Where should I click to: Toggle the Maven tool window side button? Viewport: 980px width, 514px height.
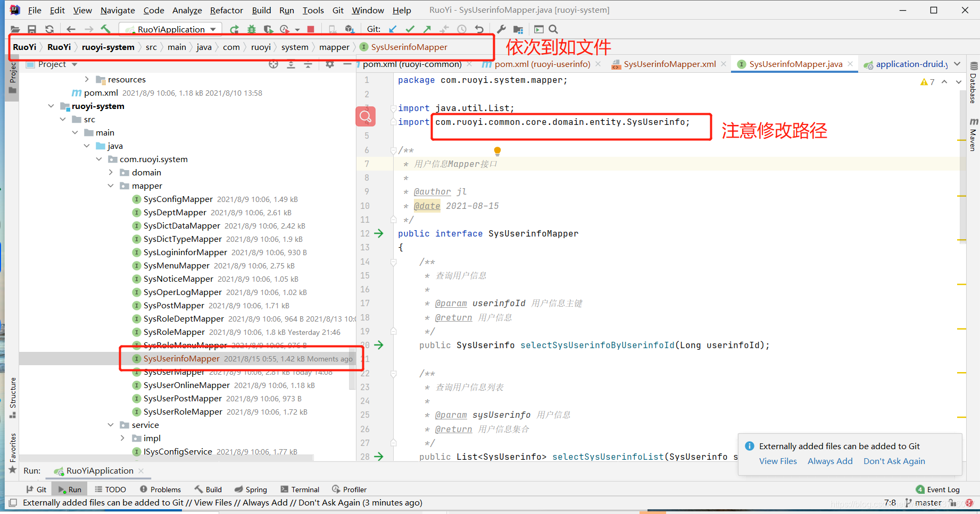(973, 134)
